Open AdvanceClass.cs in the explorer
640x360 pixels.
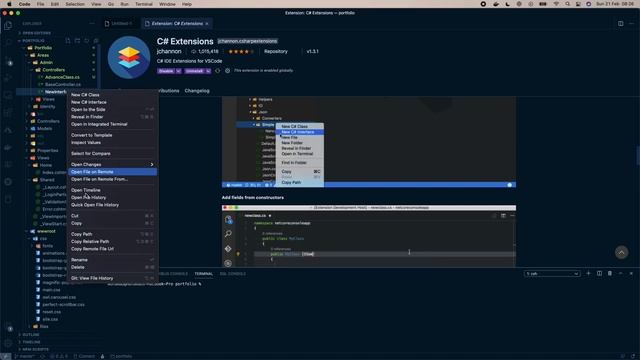pos(62,77)
